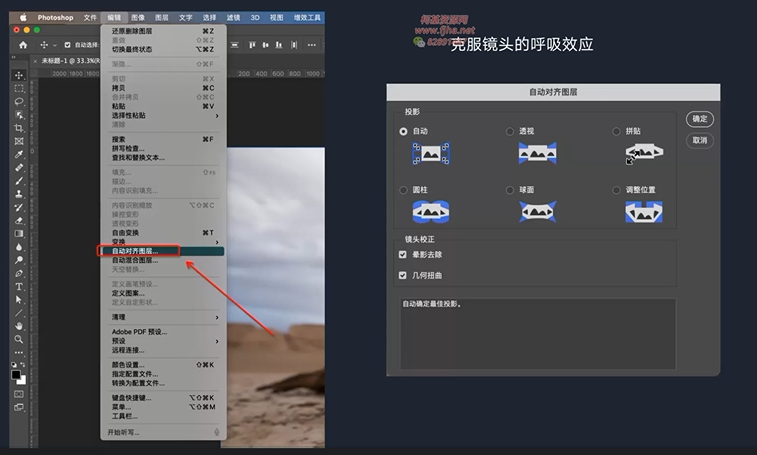
Task: Toggle the 晕影去除 checkbox
Action: (403, 255)
